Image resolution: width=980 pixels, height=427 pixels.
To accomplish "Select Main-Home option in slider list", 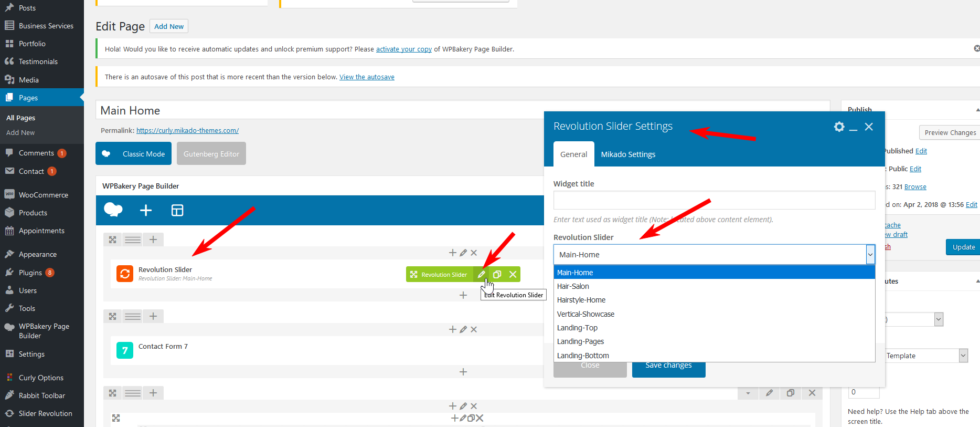I will (x=714, y=273).
